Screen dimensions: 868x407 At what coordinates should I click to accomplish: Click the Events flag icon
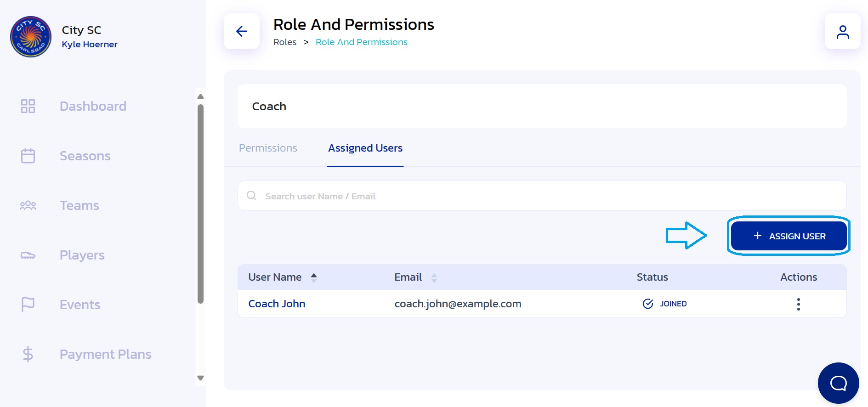pos(28,305)
